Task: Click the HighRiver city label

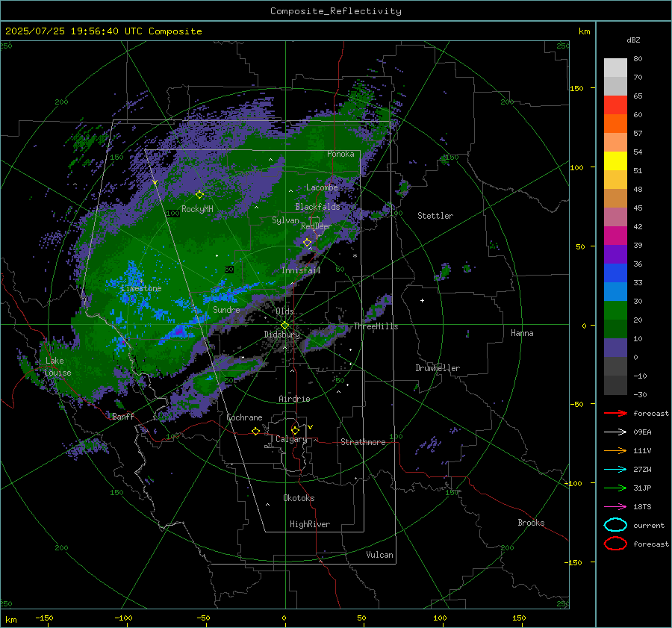Action: [310, 524]
